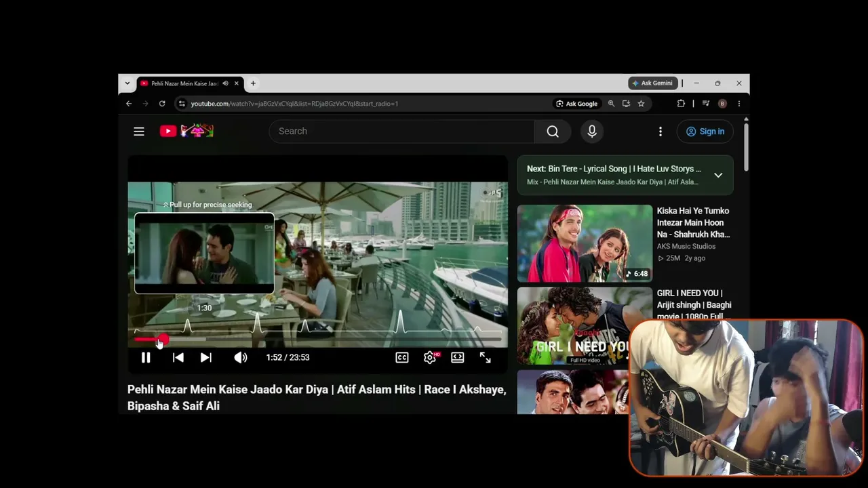868x488 pixels.
Task: Open the Chrome three-dot menu
Action: [739, 104]
